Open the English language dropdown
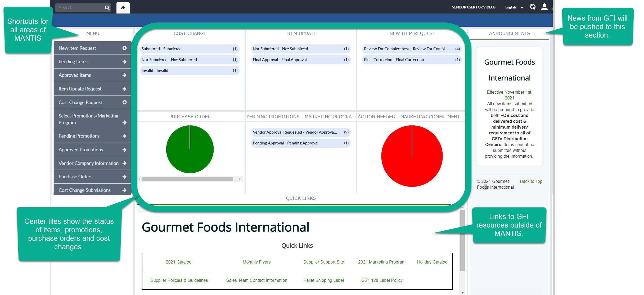Viewport: 644px width, 295px height. point(514,7)
